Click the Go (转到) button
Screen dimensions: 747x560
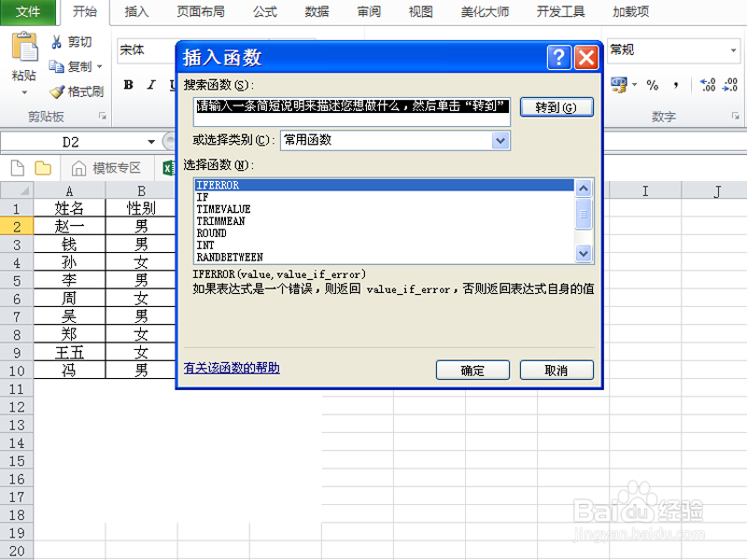[557, 107]
